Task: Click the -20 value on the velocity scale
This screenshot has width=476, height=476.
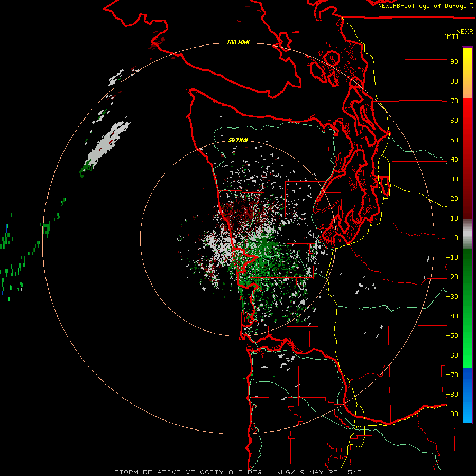Action: 452,277
